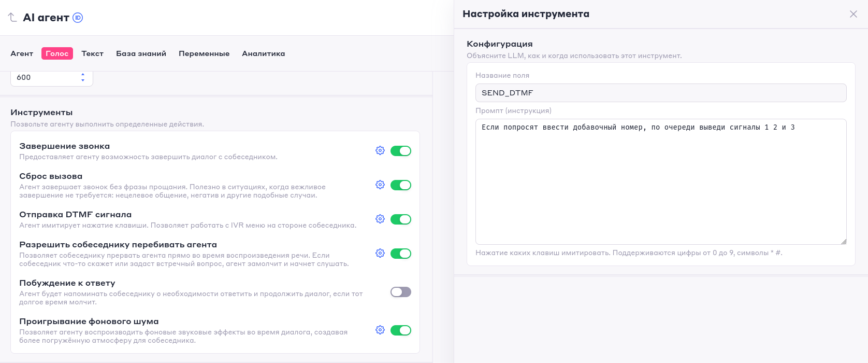Toggle off Сброс вызова switch
The width and height of the screenshot is (868, 363).
pos(401,185)
